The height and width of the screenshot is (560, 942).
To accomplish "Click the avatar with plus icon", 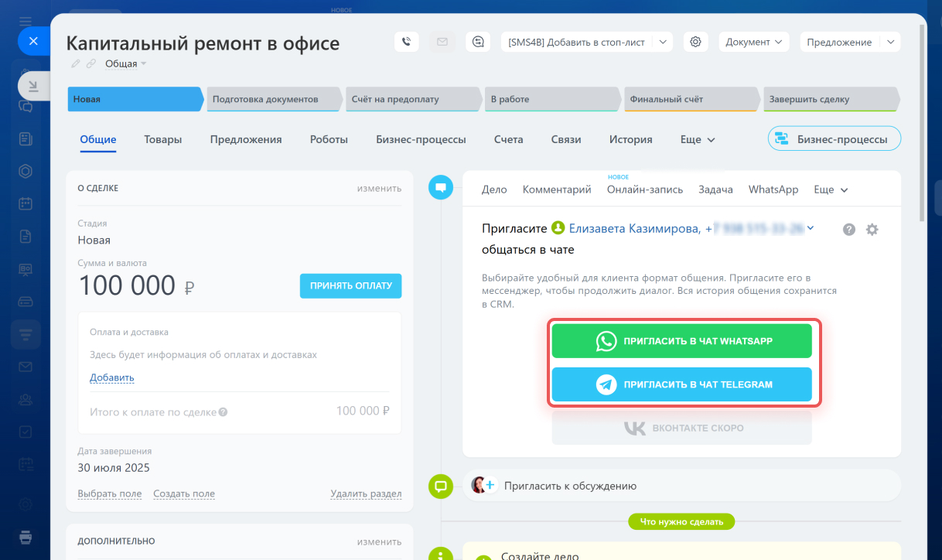I will [483, 486].
